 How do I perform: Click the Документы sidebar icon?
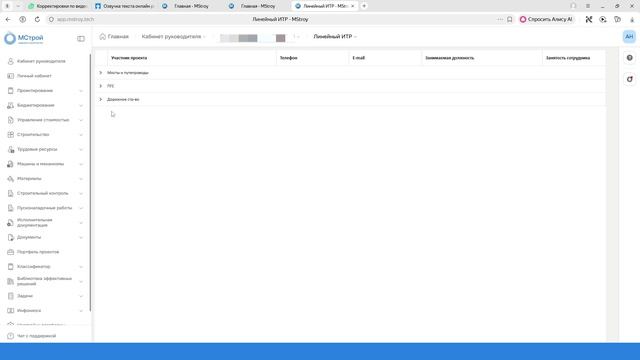tap(11, 238)
